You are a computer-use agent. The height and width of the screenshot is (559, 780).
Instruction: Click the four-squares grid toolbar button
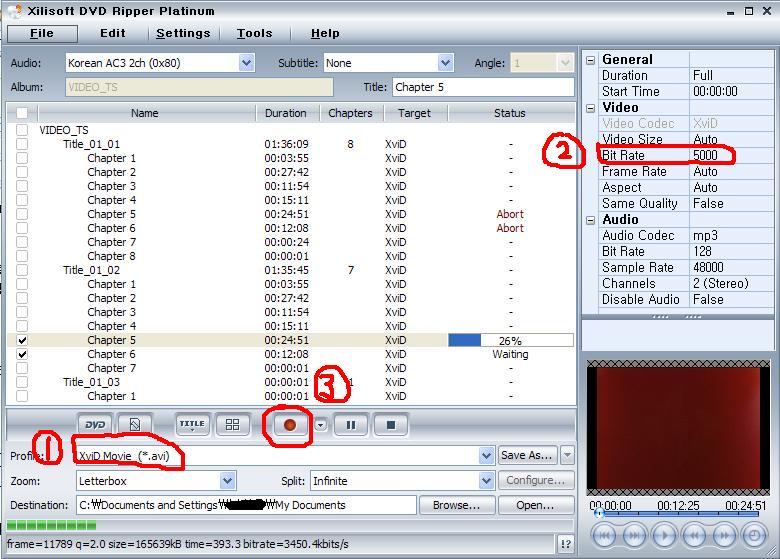(x=232, y=425)
